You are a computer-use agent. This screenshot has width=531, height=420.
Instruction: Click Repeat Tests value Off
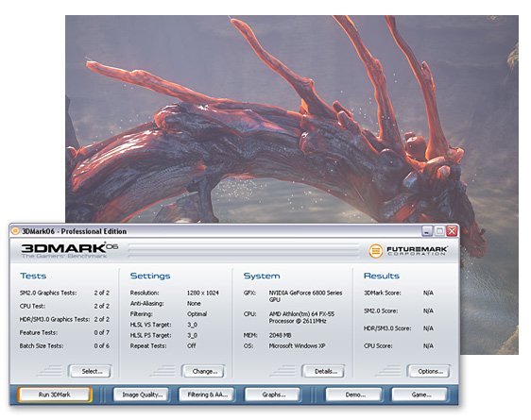(x=192, y=345)
